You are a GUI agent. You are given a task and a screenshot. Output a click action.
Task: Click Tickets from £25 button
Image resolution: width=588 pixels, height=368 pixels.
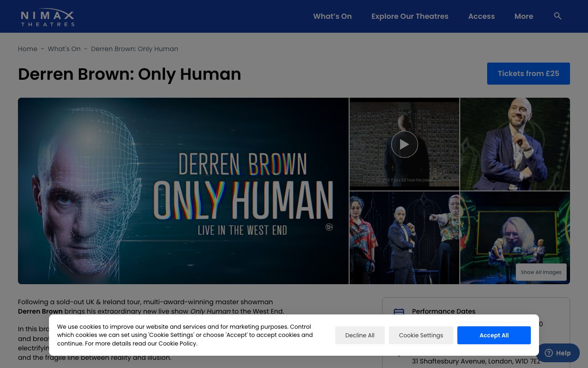pyautogui.click(x=528, y=74)
